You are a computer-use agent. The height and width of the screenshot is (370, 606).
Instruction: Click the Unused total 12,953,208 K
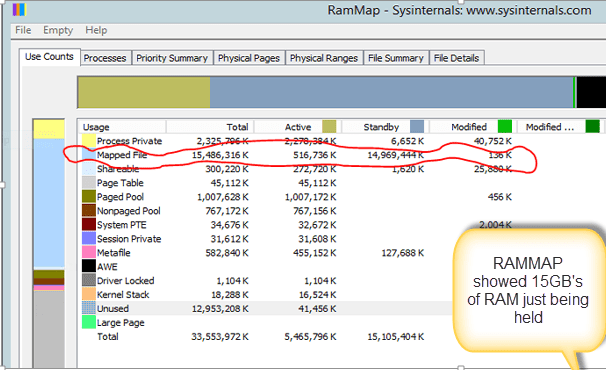pos(220,308)
